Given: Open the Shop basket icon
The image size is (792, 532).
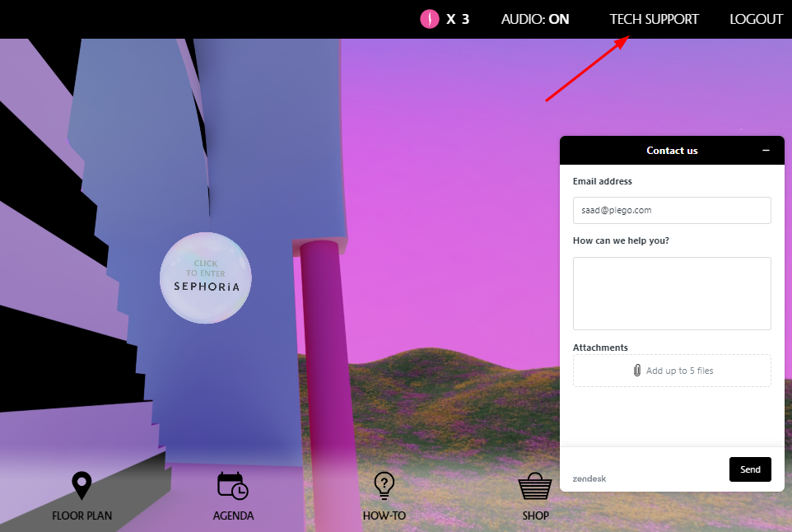Looking at the screenshot, I should point(535,486).
